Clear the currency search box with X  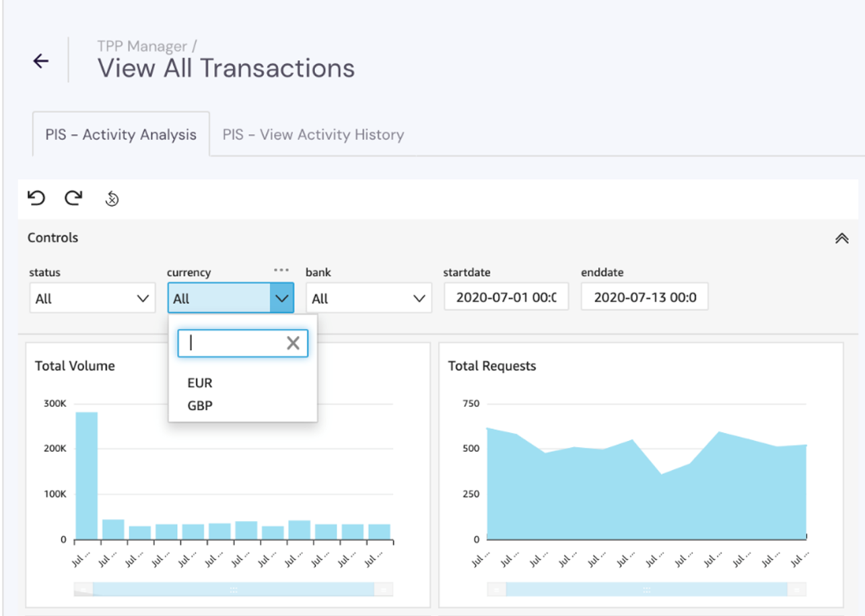point(293,343)
